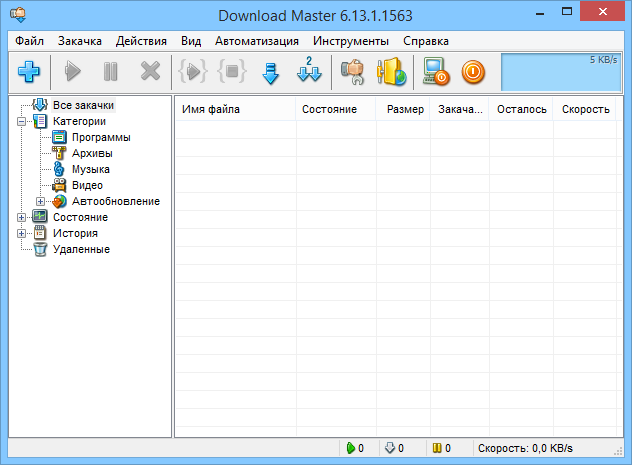The image size is (632, 465).
Task: Click the Состояние monitor icon
Action: pyautogui.click(x=40, y=217)
